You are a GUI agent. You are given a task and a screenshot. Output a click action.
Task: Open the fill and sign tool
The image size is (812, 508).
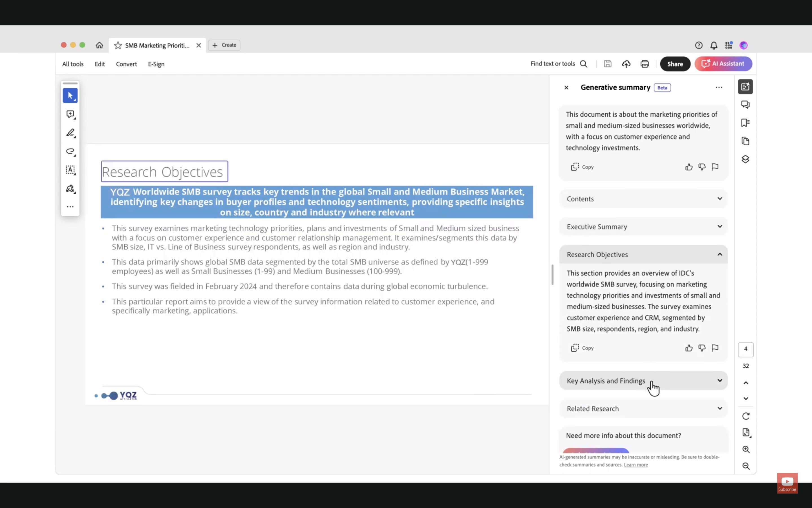(x=70, y=189)
